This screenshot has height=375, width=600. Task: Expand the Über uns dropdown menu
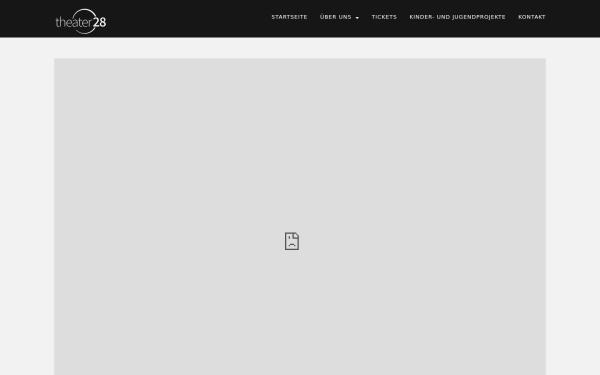pos(339,17)
